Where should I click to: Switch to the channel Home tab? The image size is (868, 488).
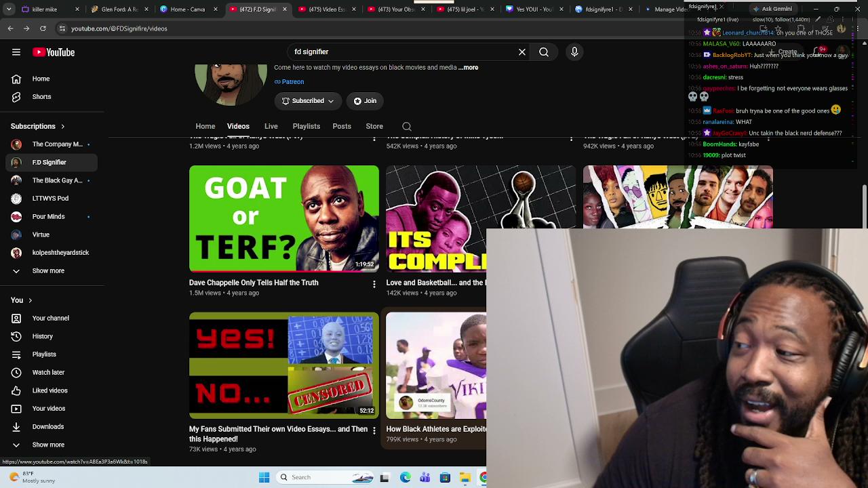[205, 127]
